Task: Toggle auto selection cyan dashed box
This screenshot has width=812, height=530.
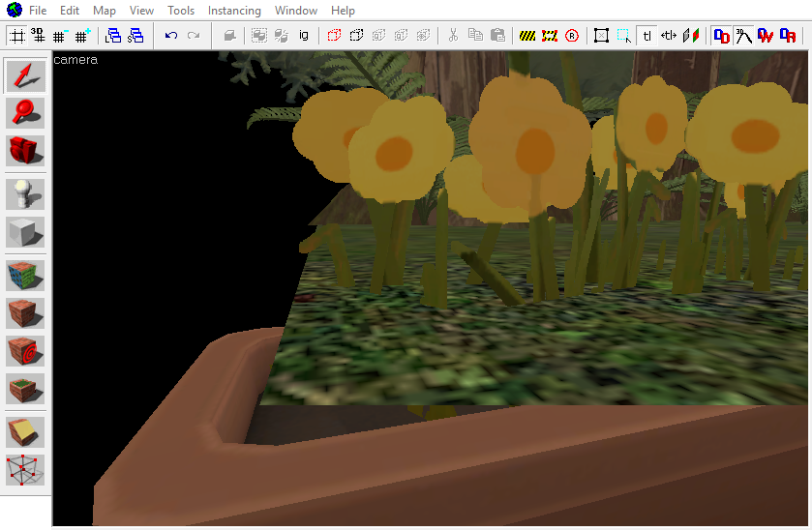Action: (x=623, y=36)
